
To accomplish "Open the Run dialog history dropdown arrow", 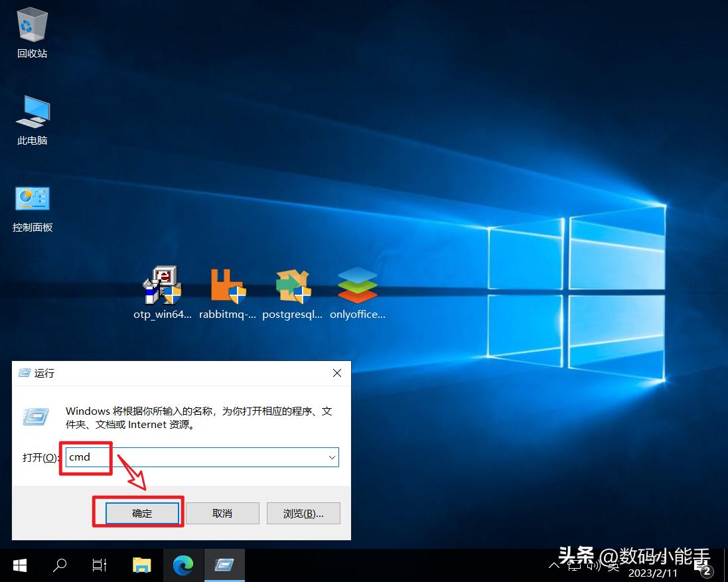I will [332, 457].
